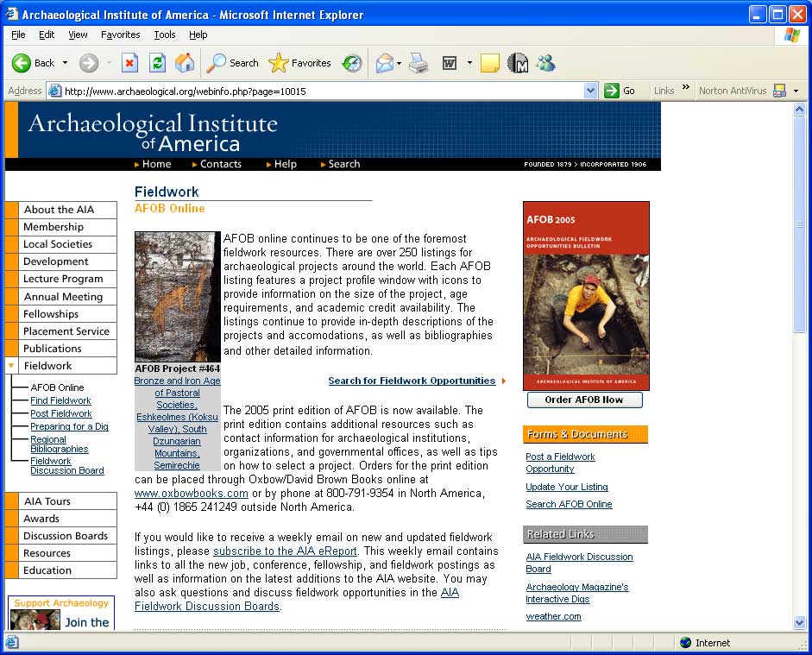Viewport: 812px width, 655px height.
Task: Open the History clock icon
Action: tap(352, 63)
